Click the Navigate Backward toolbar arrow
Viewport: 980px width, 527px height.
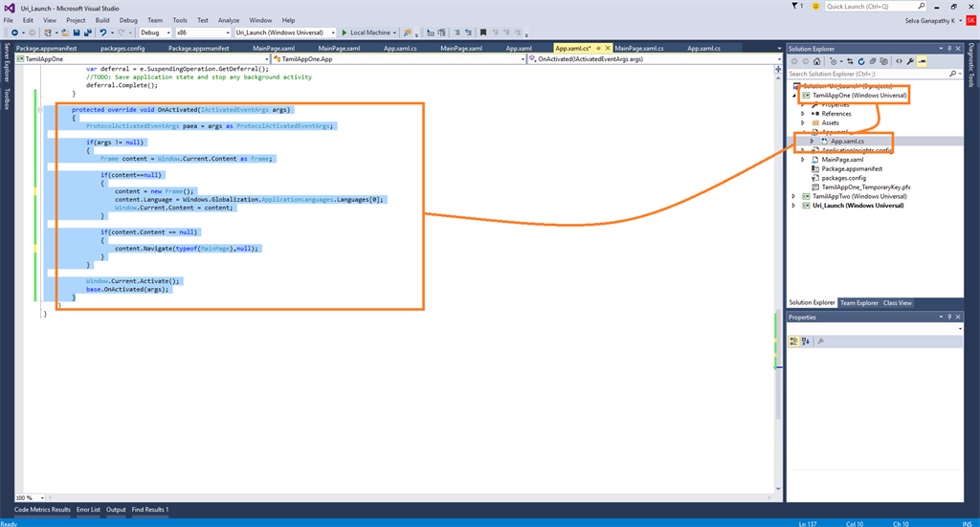(x=14, y=33)
